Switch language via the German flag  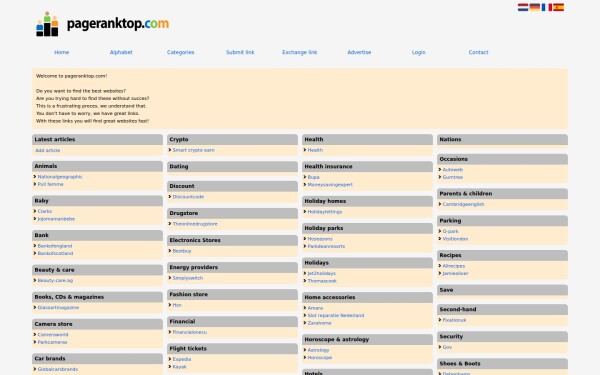(535, 7)
